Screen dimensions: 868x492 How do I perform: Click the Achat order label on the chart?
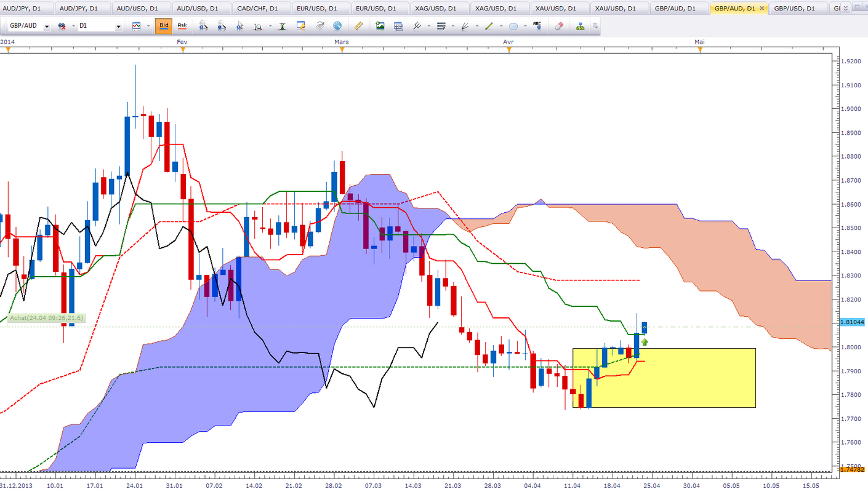click(x=47, y=318)
